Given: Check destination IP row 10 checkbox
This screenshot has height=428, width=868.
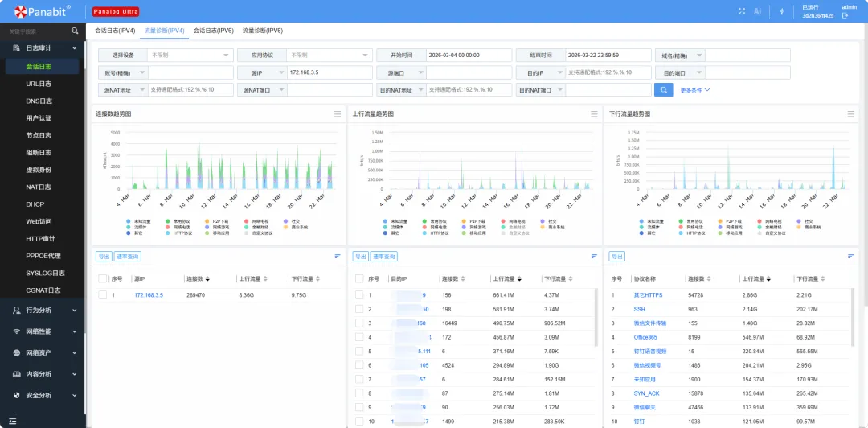Looking at the screenshot, I should [x=359, y=422].
